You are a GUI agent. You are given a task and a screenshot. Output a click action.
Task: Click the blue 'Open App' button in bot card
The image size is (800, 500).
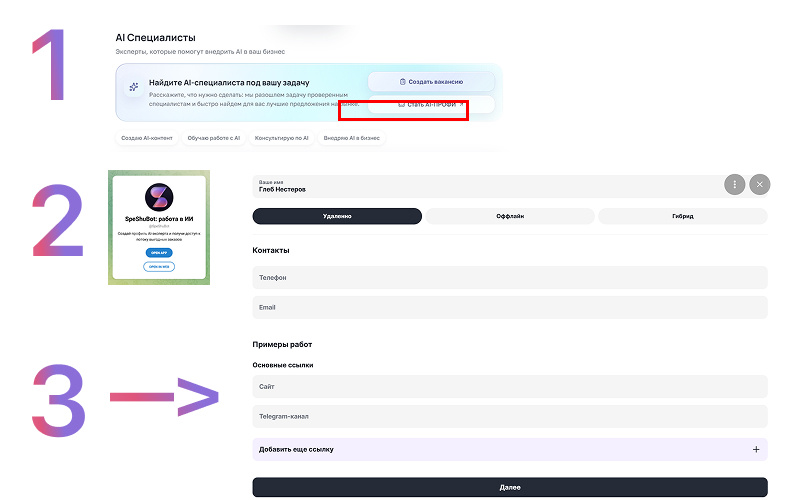click(x=159, y=253)
